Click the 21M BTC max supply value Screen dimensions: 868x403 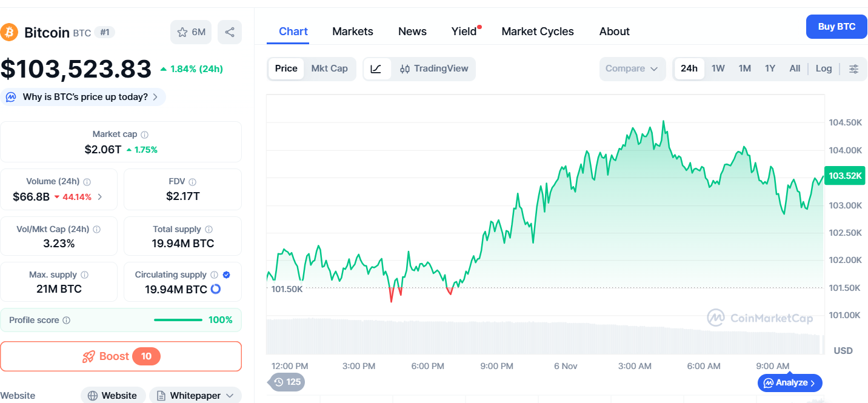tap(59, 289)
